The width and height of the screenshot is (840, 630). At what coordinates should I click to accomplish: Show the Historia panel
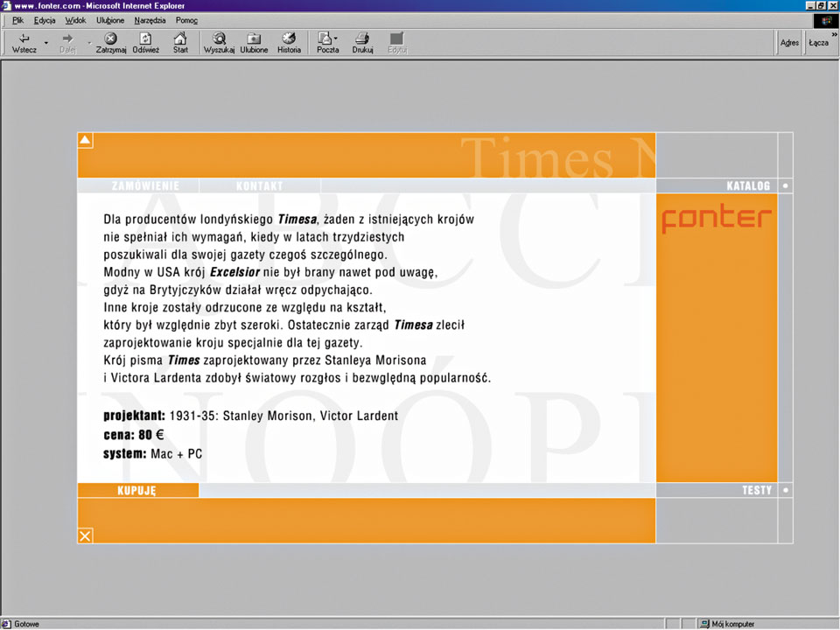click(290, 43)
